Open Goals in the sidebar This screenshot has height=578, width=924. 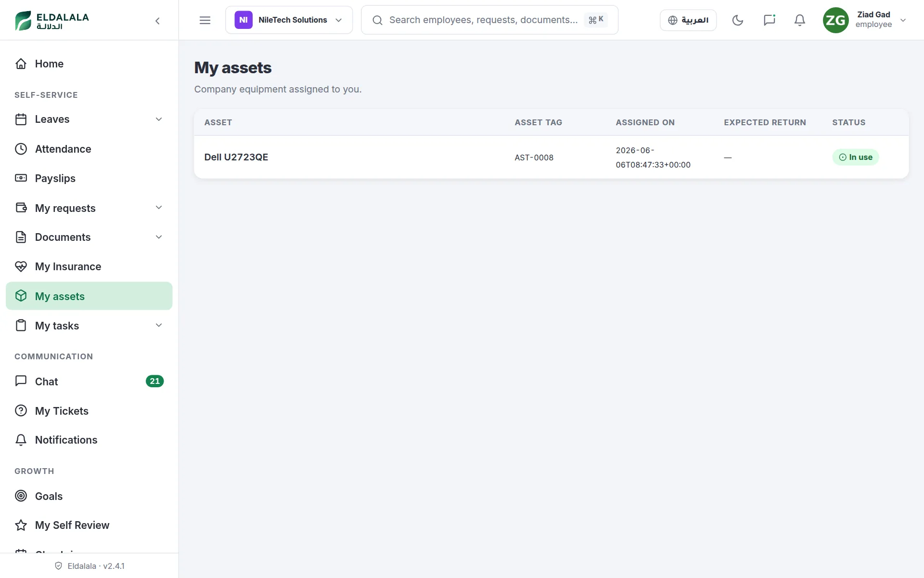click(89, 496)
